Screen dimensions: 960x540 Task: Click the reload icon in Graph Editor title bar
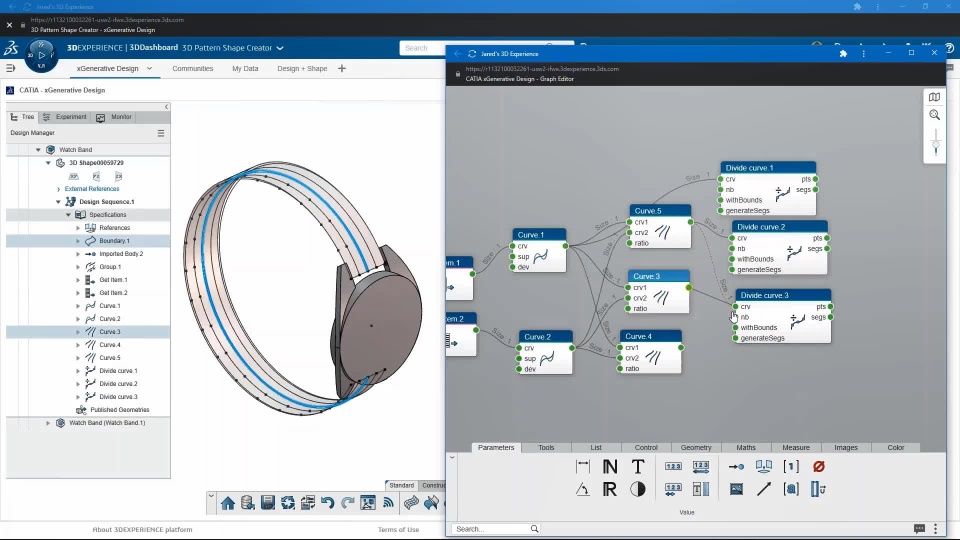(x=472, y=54)
